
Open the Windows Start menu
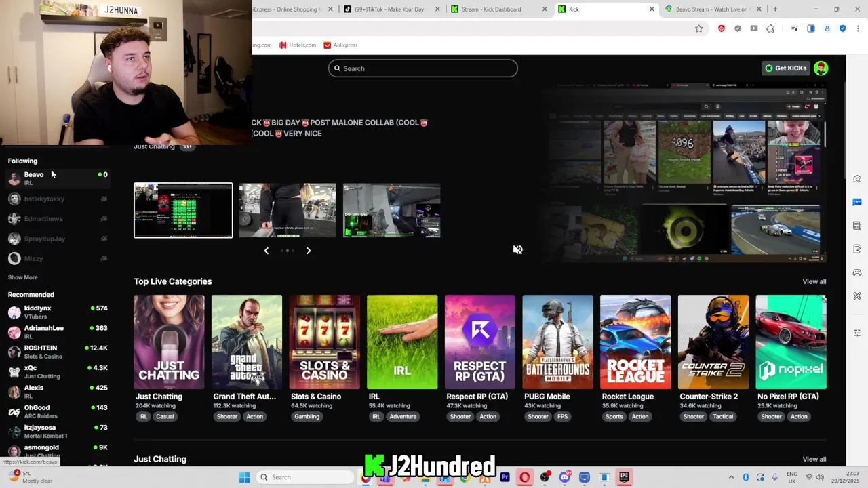[x=244, y=477]
